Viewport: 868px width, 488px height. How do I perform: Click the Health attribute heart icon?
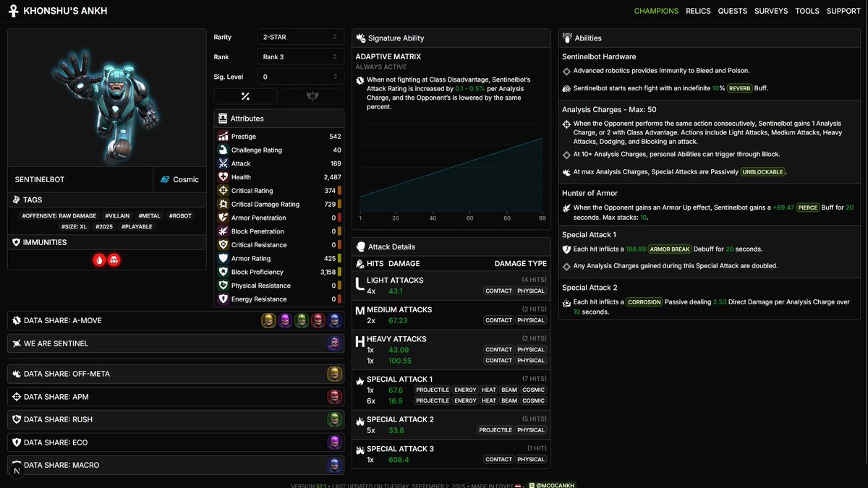[x=224, y=177]
